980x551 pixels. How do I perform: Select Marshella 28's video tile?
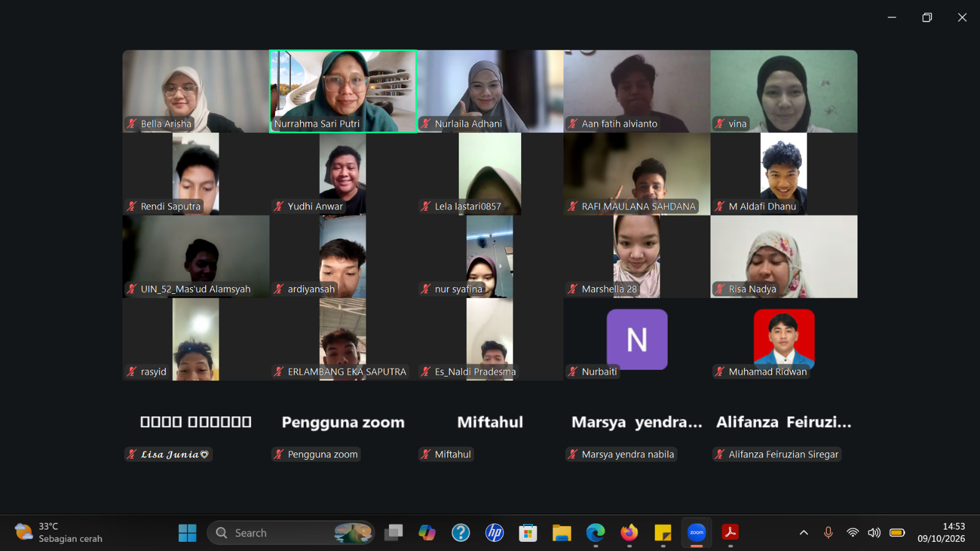click(x=637, y=257)
